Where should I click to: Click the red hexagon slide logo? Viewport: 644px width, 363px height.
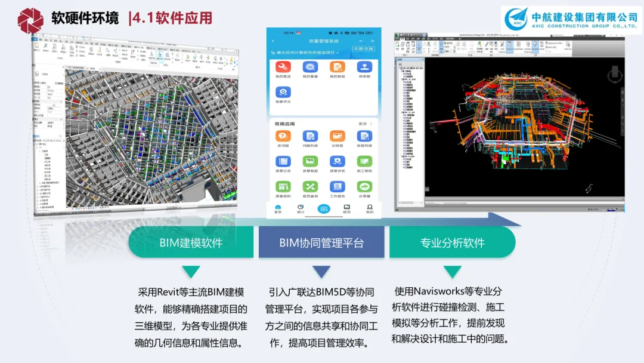coord(30,20)
